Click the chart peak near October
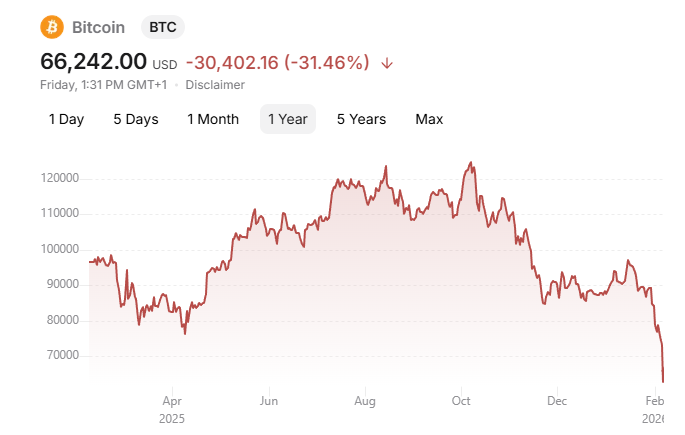 click(471, 163)
